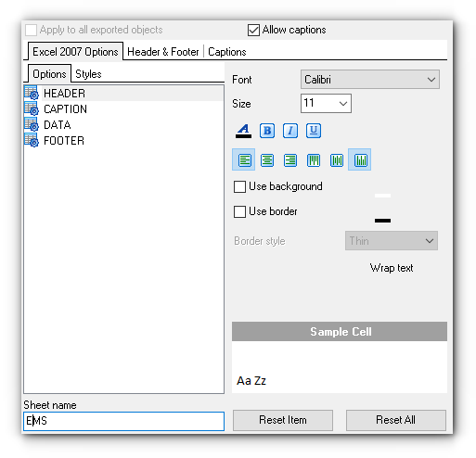The height and width of the screenshot is (458, 476).
Task: Open the Border style dropdown
Action: pos(392,241)
